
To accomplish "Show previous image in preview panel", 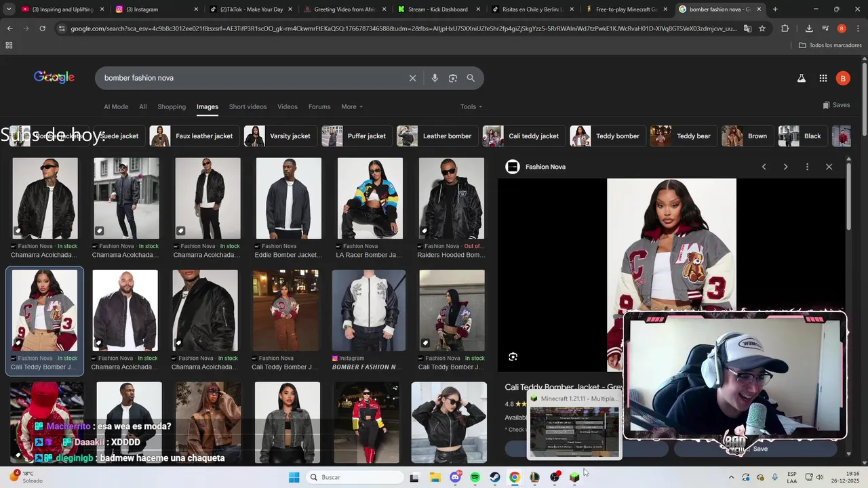I will click(764, 167).
